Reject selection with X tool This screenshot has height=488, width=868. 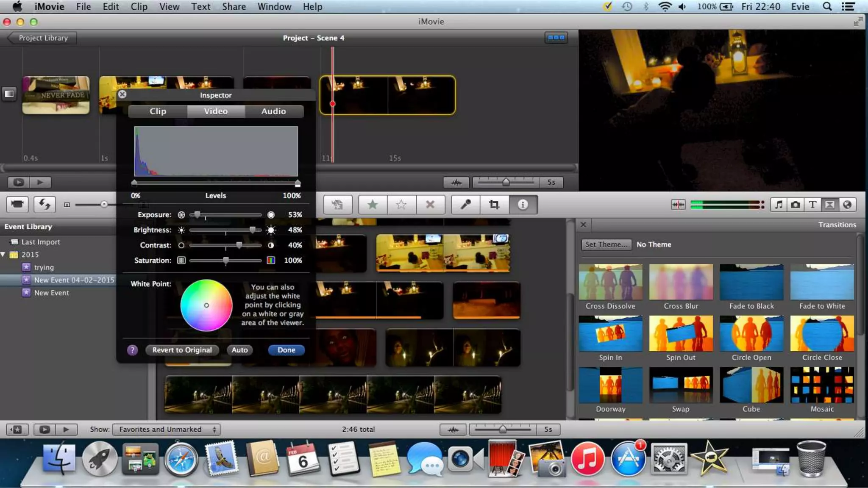pos(430,205)
